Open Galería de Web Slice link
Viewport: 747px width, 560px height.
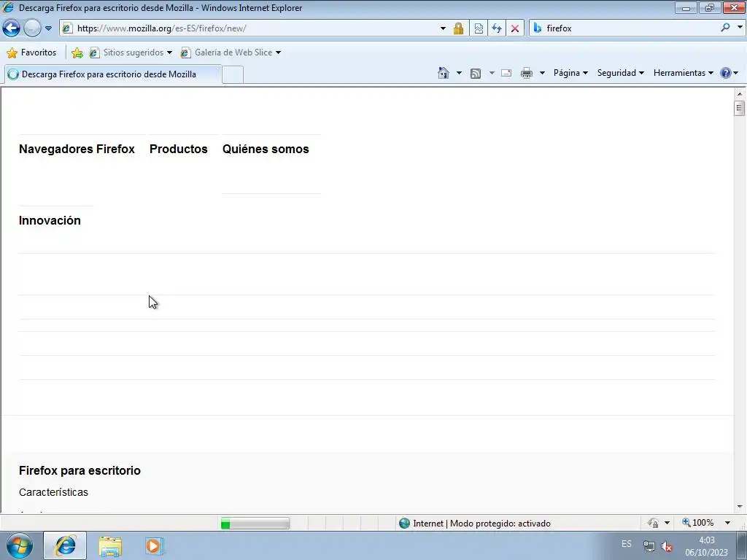(x=231, y=52)
